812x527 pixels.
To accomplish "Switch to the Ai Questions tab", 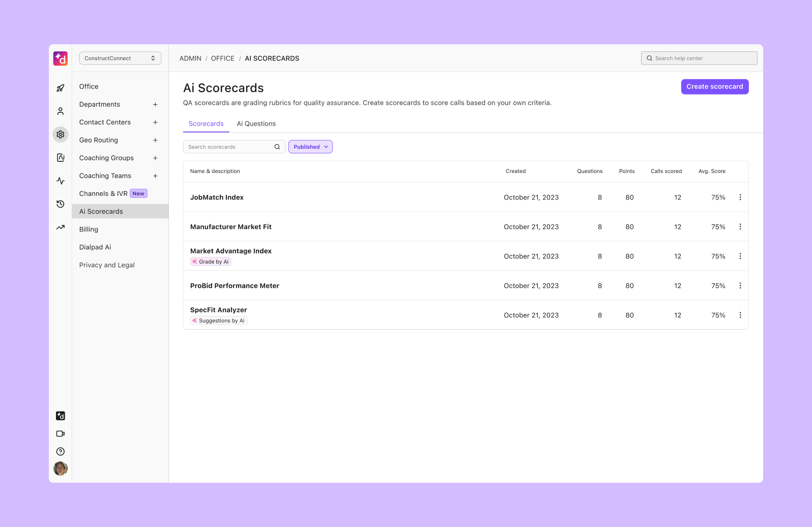I will (256, 124).
